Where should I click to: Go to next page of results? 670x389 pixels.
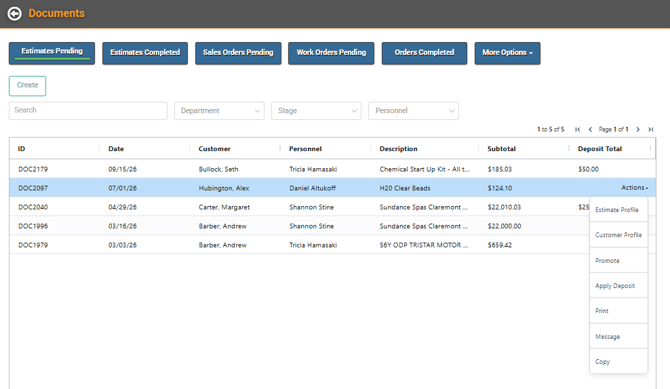pos(638,130)
